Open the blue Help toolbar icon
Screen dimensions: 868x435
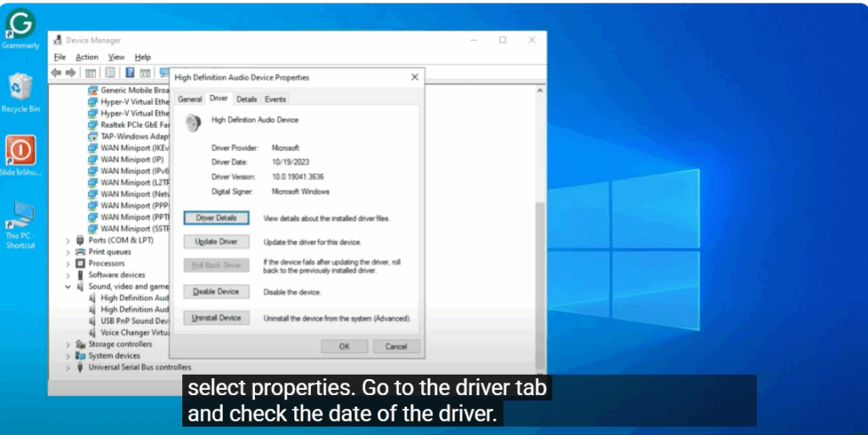click(x=130, y=73)
